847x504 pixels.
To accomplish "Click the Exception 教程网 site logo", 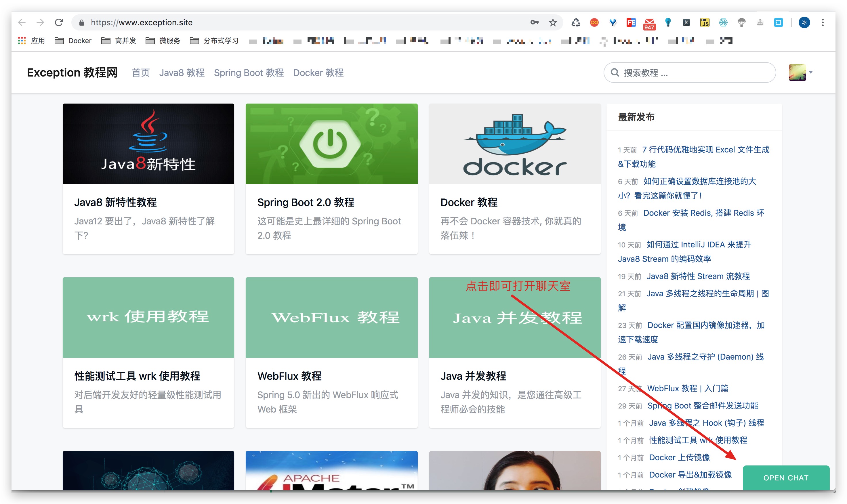I will (72, 72).
